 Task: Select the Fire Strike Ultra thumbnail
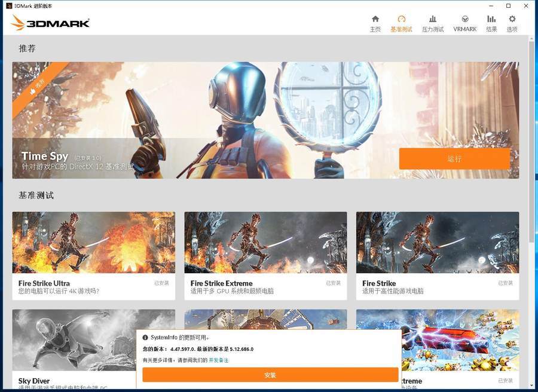[94, 243]
